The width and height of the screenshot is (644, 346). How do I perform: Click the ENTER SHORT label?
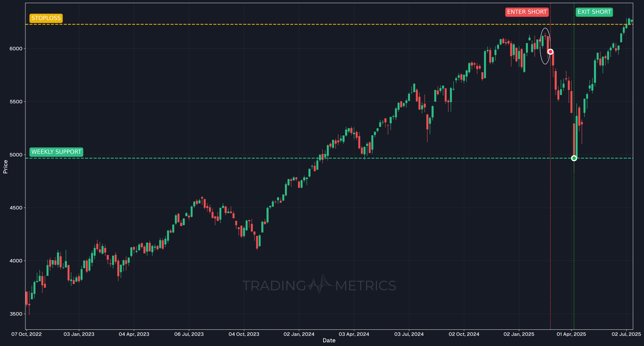pos(527,12)
